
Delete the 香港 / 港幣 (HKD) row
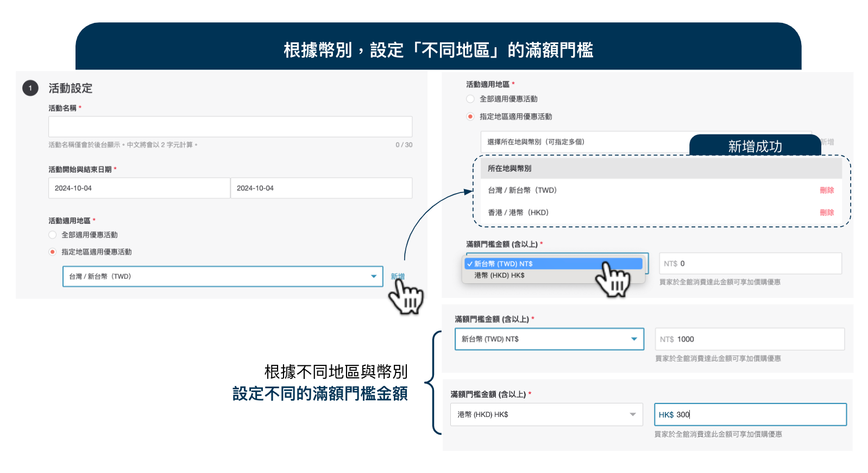tap(826, 213)
